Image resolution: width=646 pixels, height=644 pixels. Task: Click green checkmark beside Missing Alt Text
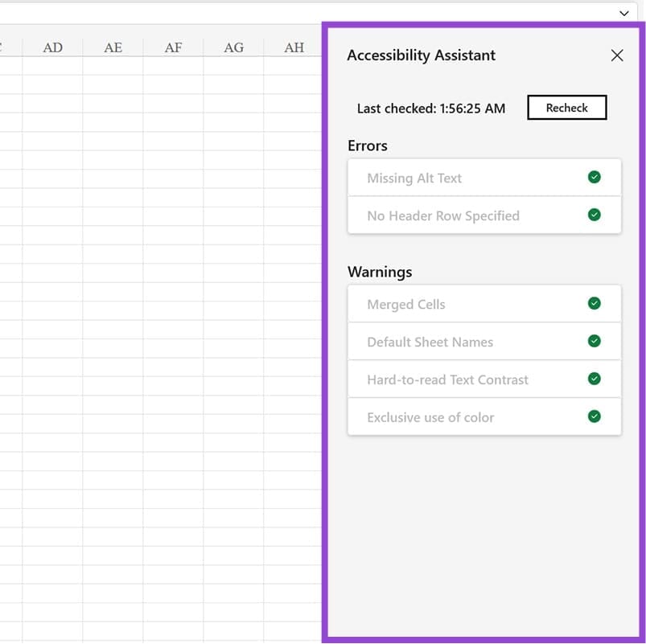click(594, 177)
